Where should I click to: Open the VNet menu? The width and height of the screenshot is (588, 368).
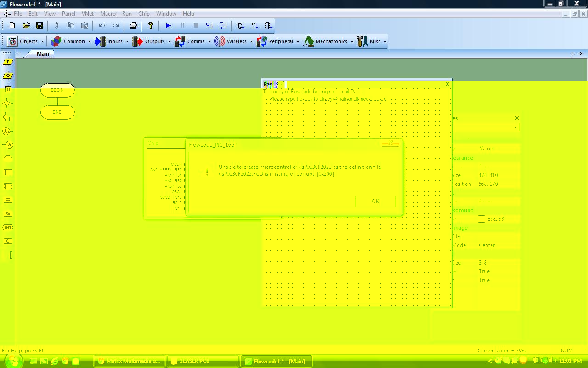coord(88,14)
